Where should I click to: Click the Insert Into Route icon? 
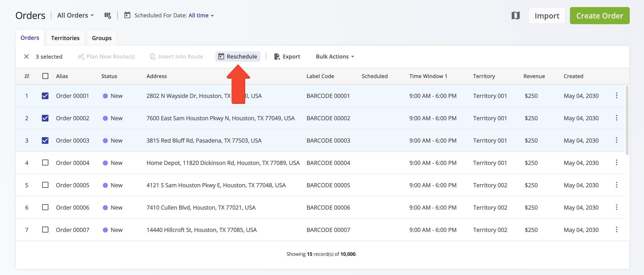153,57
